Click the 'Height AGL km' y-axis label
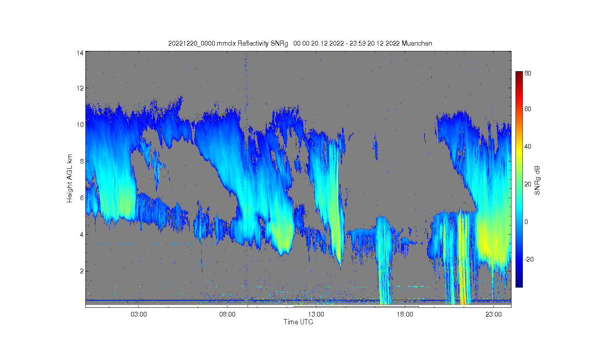The image size is (607, 364). pyautogui.click(x=70, y=178)
